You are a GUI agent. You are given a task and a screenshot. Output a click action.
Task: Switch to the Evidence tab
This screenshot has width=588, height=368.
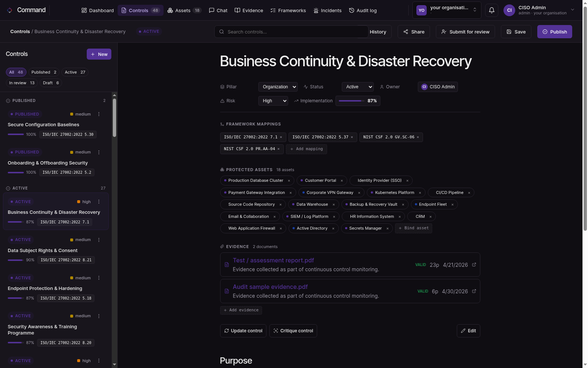pos(249,10)
